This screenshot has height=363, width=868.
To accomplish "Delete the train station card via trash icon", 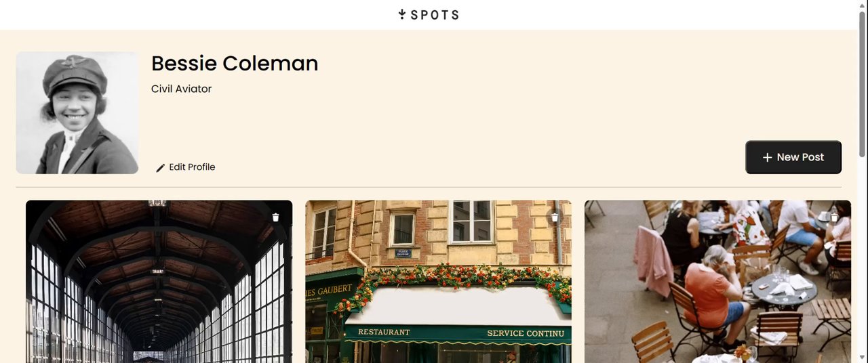I will [x=275, y=217].
